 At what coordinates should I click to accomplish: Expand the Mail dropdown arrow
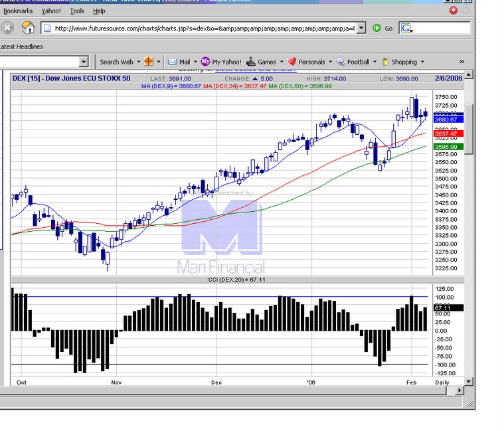[195, 62]
